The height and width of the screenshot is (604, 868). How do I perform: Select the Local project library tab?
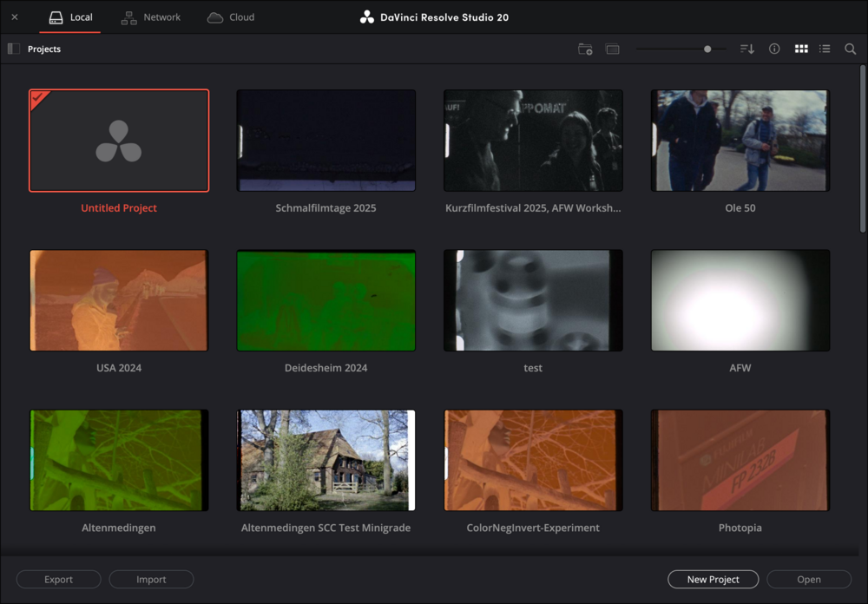point(70,17)
